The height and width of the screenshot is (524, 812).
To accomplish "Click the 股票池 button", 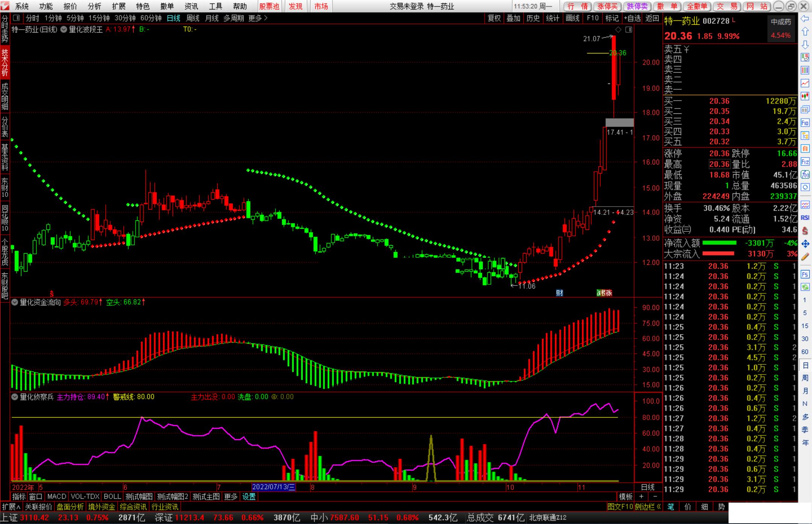I will pyautogui.click(x=269, y=6).
